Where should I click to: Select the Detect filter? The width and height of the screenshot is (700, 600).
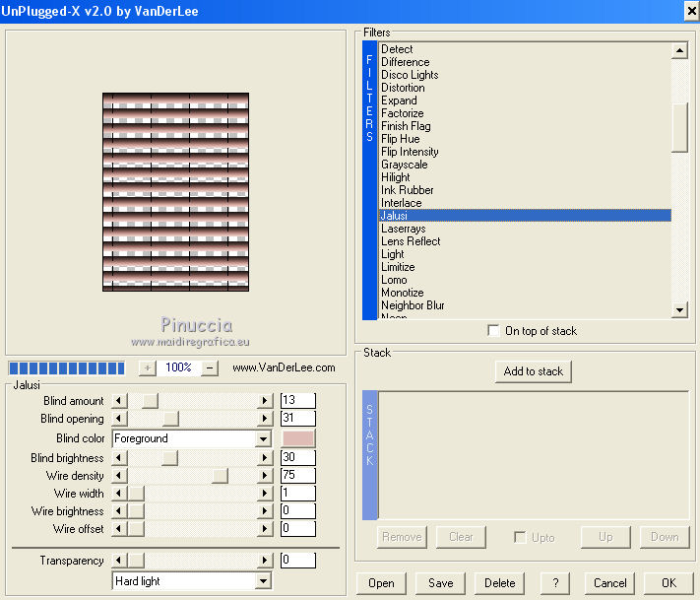point(525,49)
